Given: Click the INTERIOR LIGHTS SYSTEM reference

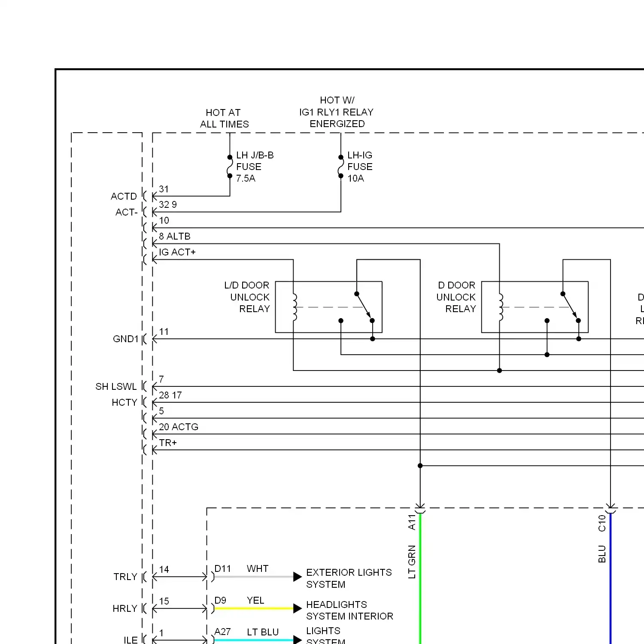Looking at the screenshot, I should (349, 627).
